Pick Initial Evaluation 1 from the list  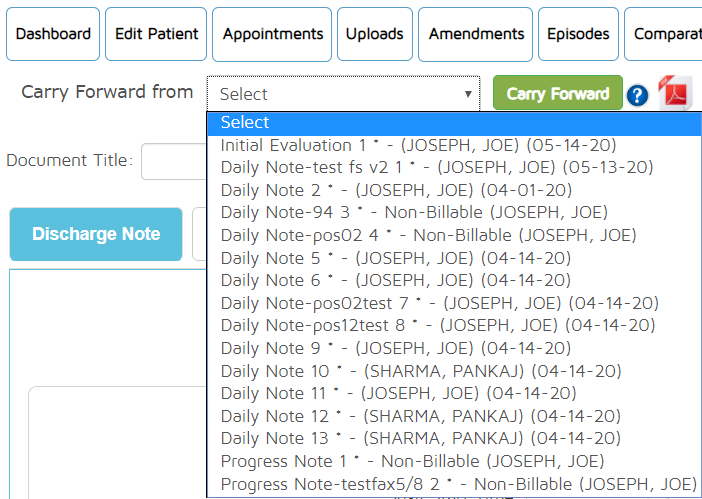[x=419, y=145]
